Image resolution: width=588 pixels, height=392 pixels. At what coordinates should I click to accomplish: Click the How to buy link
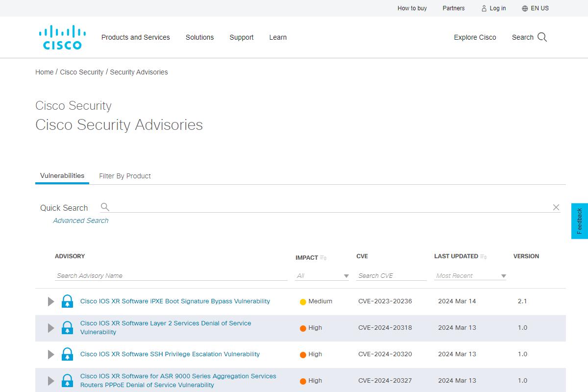412,8
